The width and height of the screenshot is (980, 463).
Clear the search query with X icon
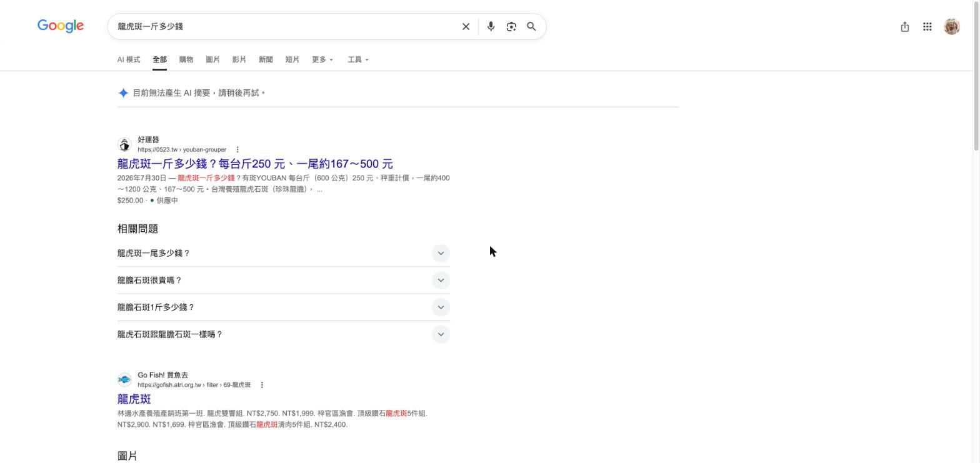point(466,26)
